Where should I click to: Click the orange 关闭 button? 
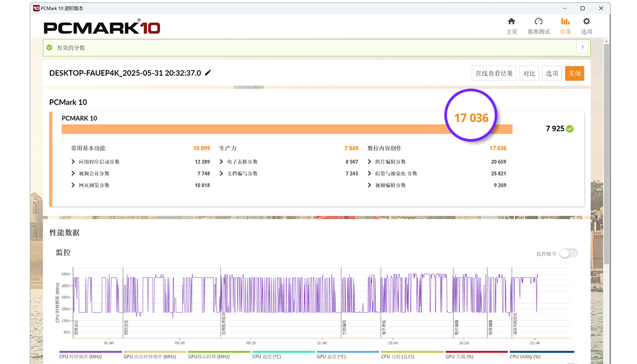[574, 73]
